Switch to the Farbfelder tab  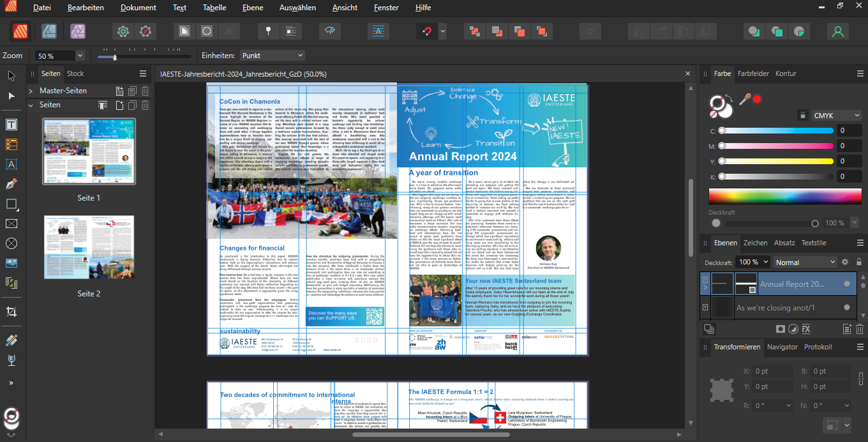753,73
